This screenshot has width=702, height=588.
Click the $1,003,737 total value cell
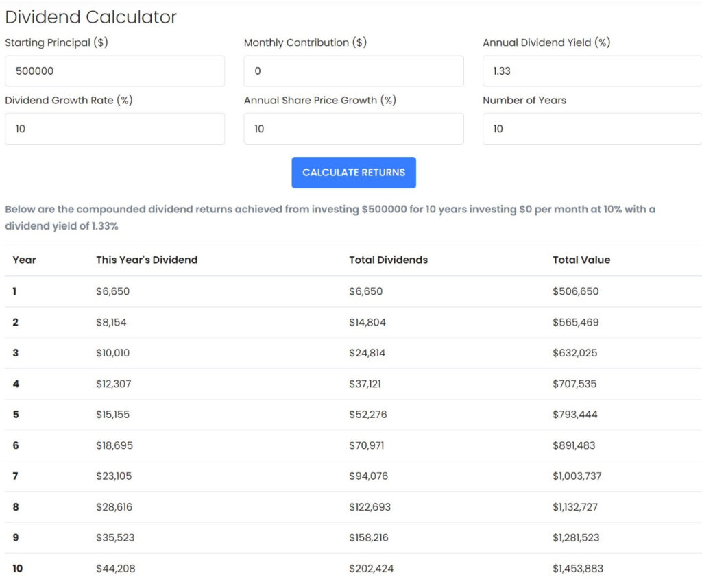coord(577,476)
